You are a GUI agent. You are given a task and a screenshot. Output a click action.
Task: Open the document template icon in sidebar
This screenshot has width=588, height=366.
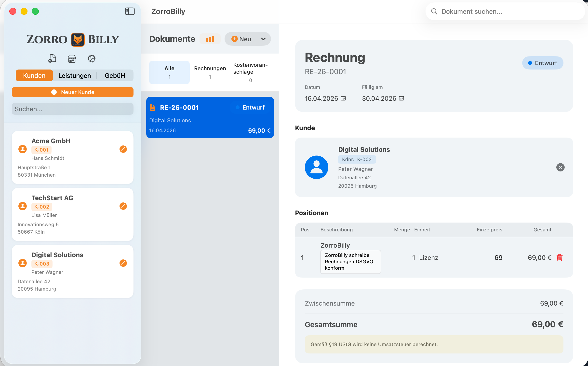[52, 59]
